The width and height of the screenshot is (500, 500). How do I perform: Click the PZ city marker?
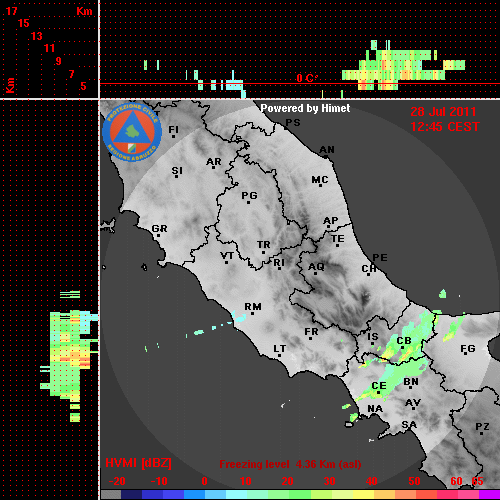482,433
